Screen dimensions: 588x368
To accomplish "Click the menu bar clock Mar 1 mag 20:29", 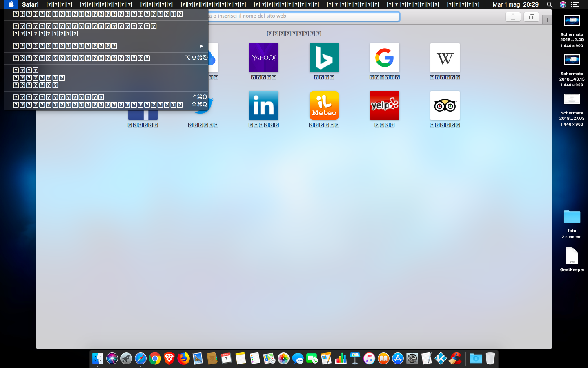I will [516, 4].
